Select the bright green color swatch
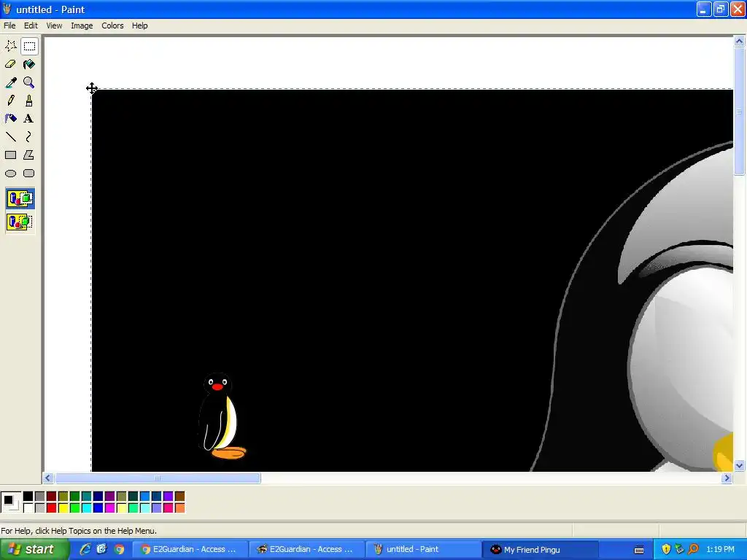Screen dimensions: 747x560 pyautogui.click(x=75, y=508)
